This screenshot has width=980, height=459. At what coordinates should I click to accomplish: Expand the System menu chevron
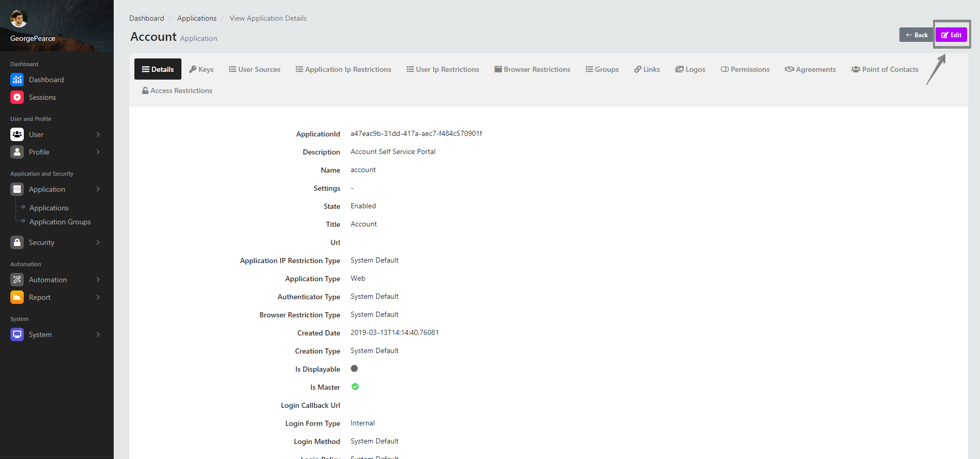pyautogui.click(x=98, y=334)
